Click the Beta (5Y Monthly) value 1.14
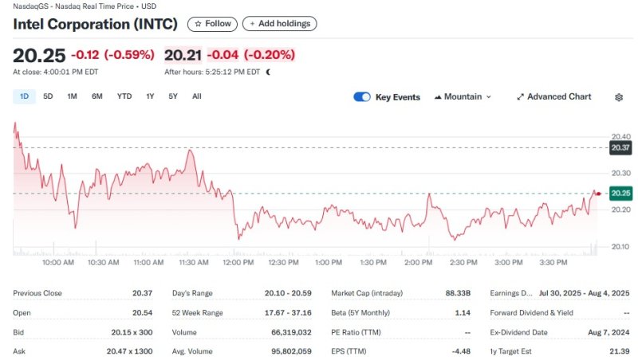The height and width of the screenshot is (364, 638). click(x=463, y=313)
